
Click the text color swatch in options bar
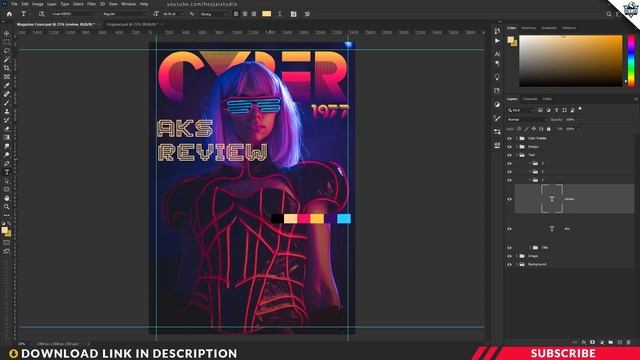(267, 14)
